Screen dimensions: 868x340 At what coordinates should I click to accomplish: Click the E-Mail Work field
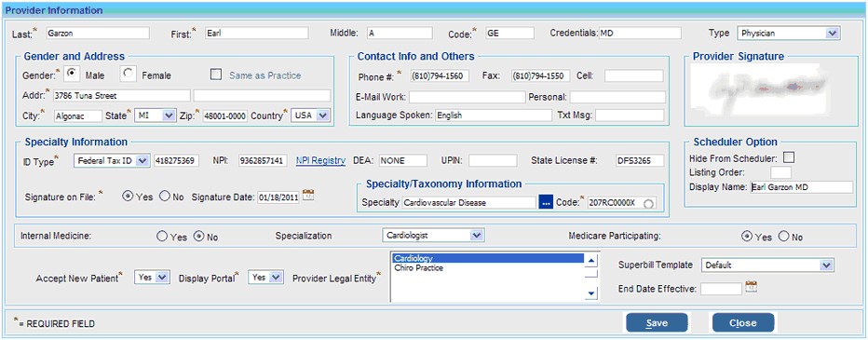click(468, 98)
